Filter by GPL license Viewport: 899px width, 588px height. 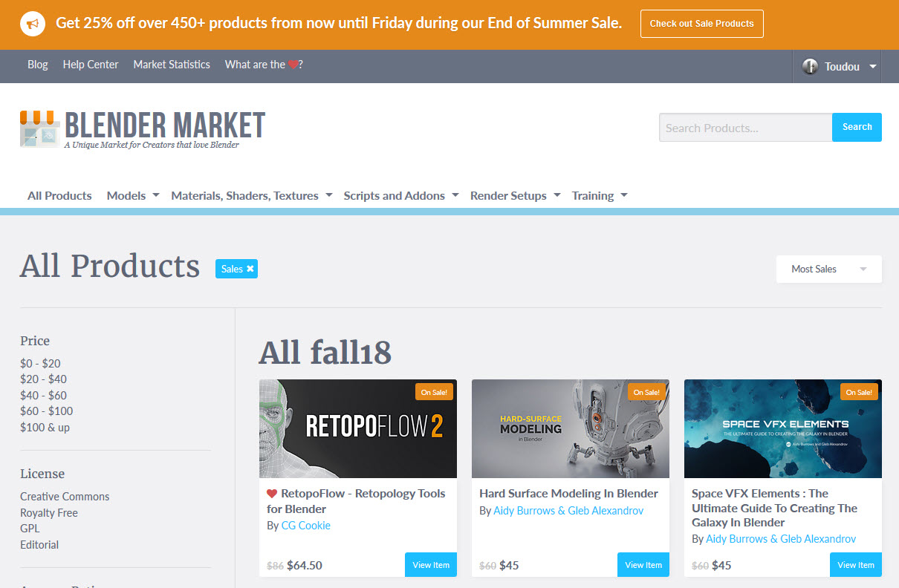(x=30, y=529)
